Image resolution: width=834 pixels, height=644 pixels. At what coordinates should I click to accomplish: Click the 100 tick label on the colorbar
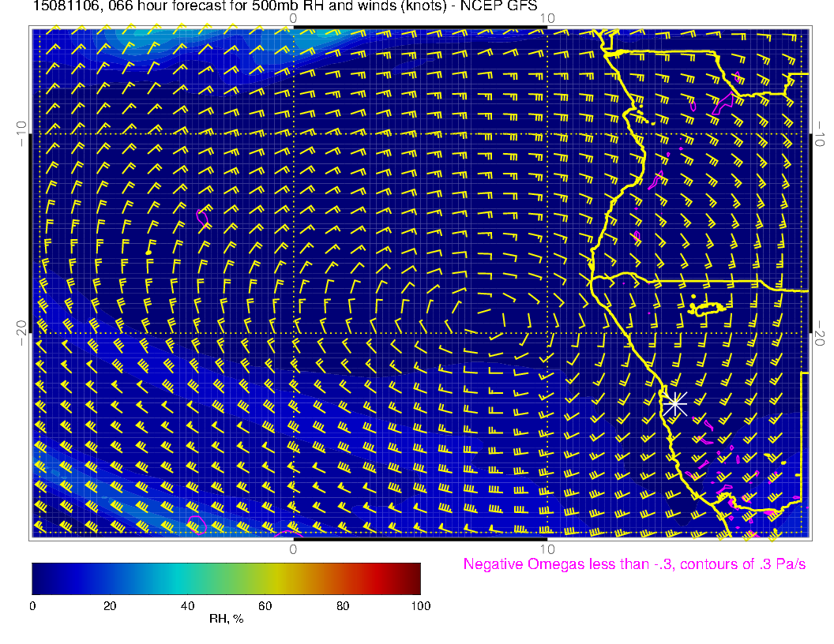click(420, 605)
